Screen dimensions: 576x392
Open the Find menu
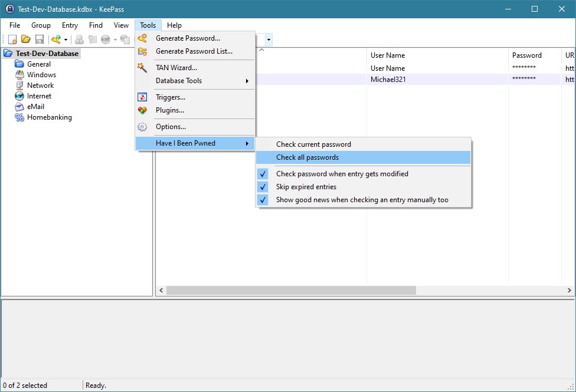(x=96, y=25)
